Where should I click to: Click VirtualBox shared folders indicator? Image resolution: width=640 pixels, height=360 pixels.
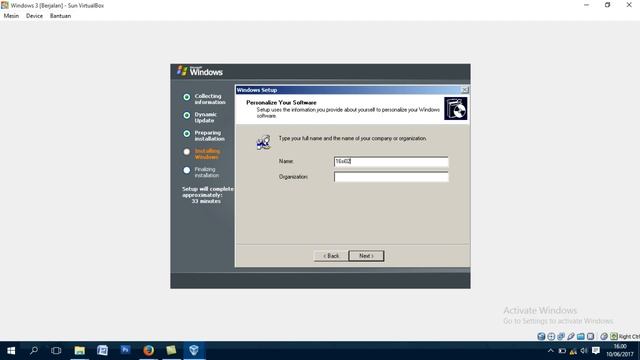tap(580, 336)
